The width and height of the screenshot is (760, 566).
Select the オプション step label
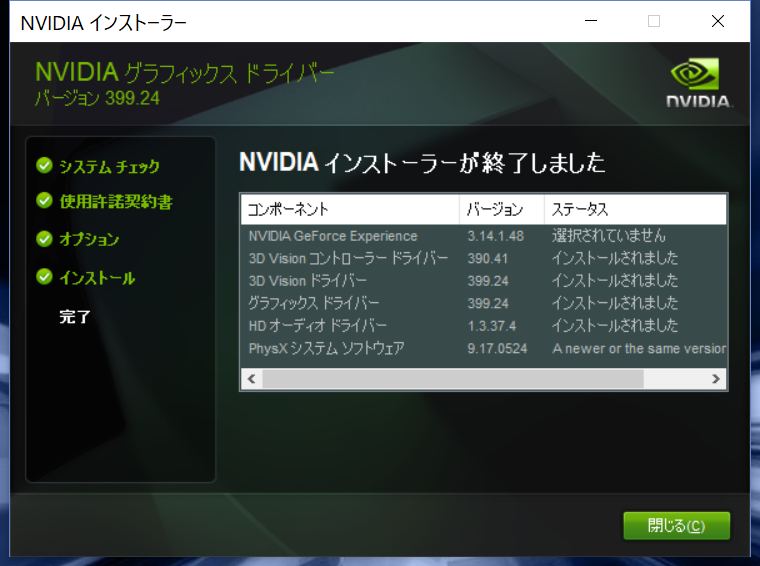[x=89, y=239]
